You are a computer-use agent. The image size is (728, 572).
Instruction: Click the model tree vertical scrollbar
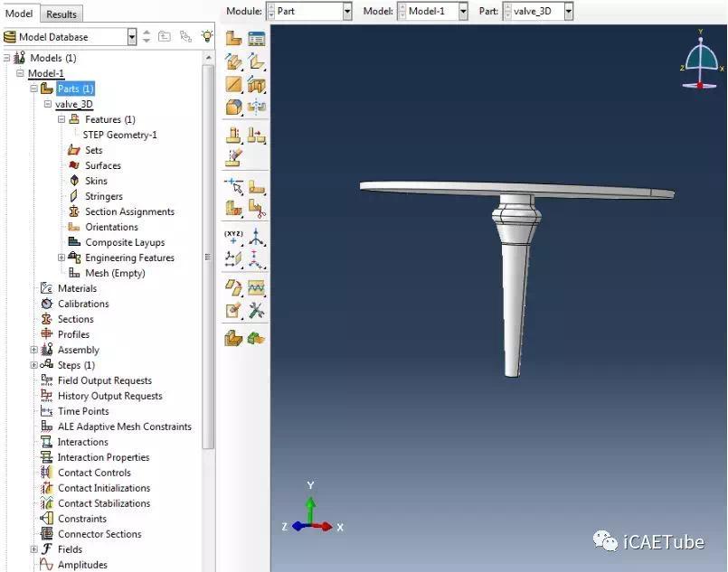tap(208, 257)
